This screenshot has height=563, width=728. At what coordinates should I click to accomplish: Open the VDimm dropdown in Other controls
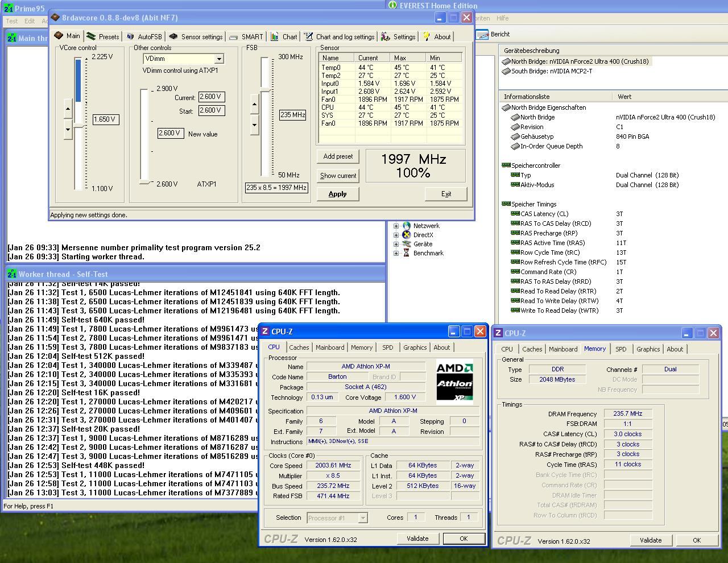219,59
